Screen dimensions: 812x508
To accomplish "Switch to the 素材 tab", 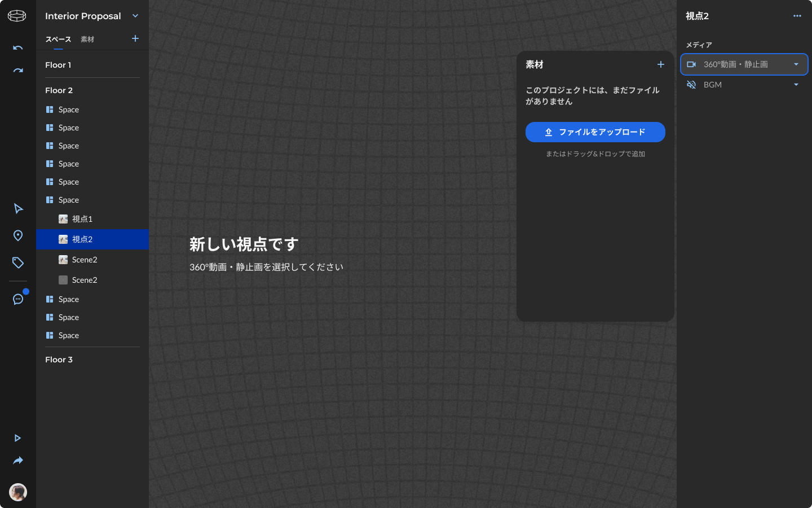I will tap(87, 39).
